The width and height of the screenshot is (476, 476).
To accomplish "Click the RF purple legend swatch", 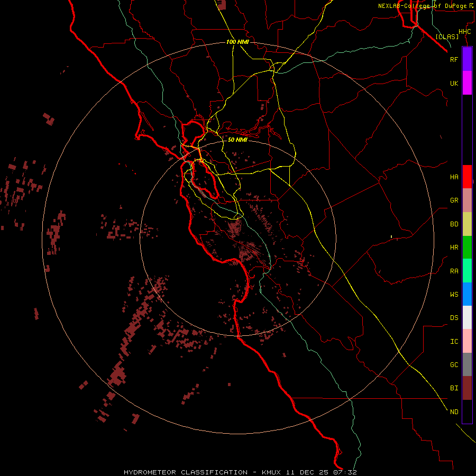I will coord(467,59).
